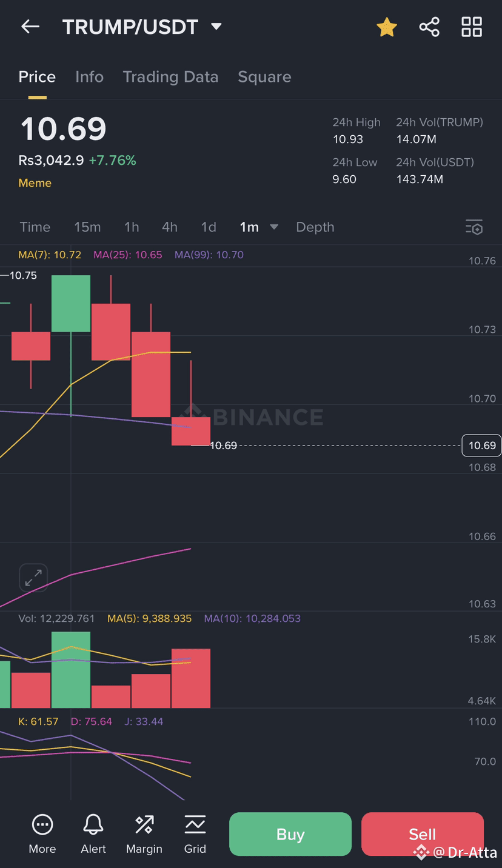Open the Depth chart view
This screenshot has height=868, width=502.
tap(315, 227)
